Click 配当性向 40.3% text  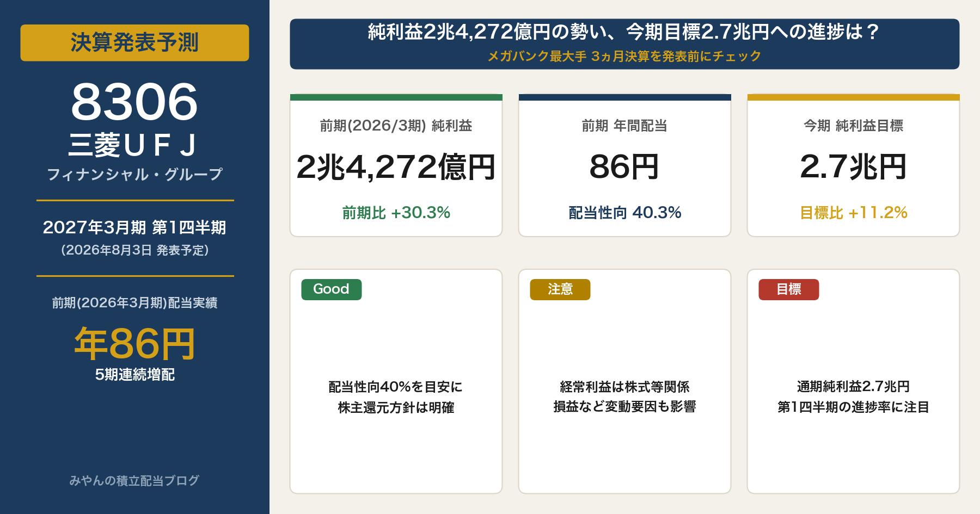coord(624,213)
